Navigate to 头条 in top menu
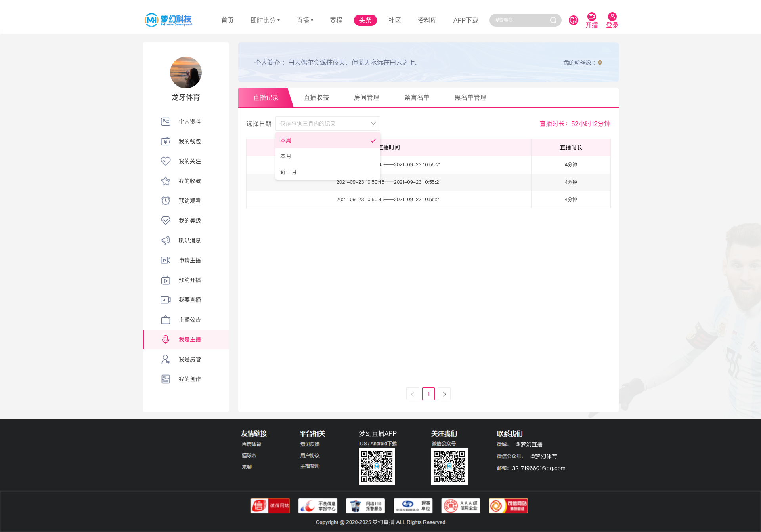Viewport: 761px width, 532px height. (x=365, y=20)
